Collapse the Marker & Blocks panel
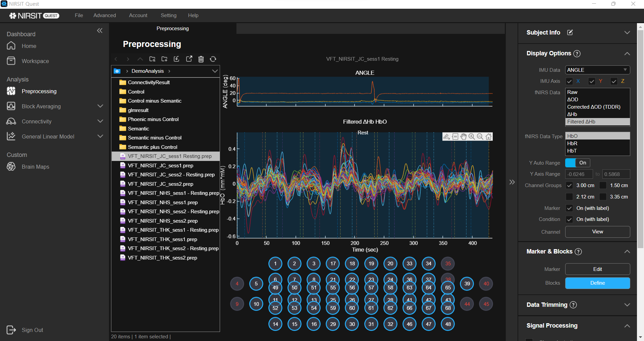The width and height of the screenshot is (644, 341). point(627,251)
